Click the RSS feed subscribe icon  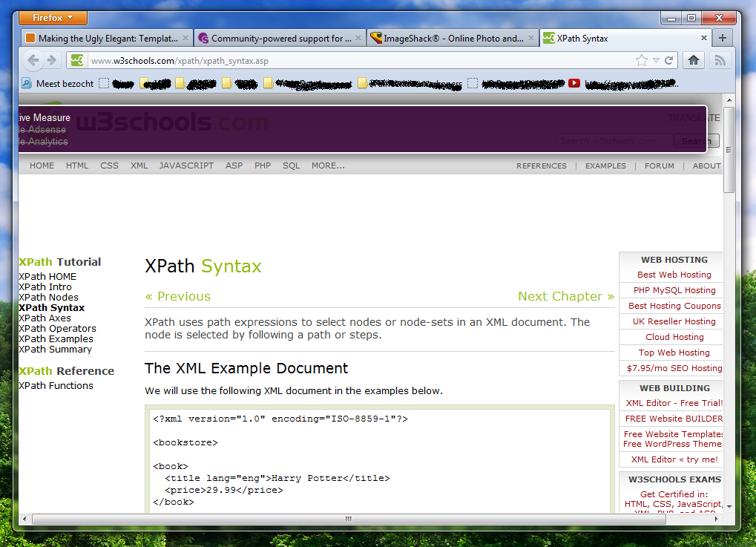(720, 60)
